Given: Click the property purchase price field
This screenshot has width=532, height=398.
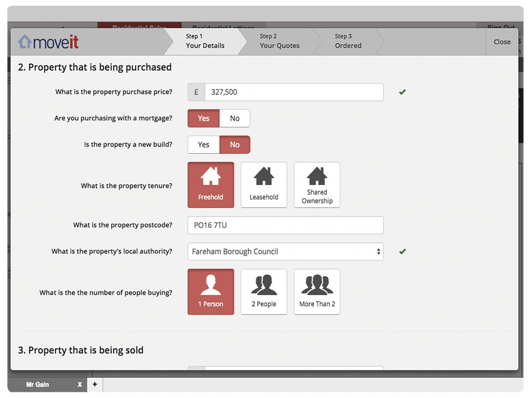Looking at the screenshot, I should (x=294, y=92).
